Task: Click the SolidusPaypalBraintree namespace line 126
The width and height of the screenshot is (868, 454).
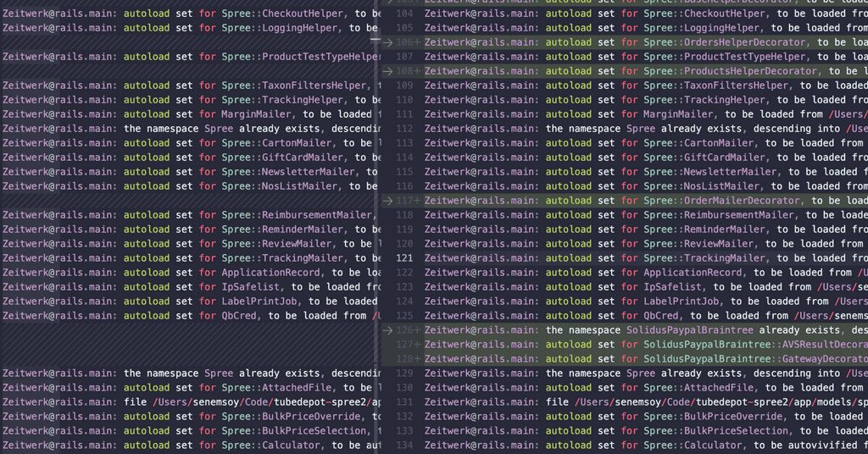Action: 646,330
